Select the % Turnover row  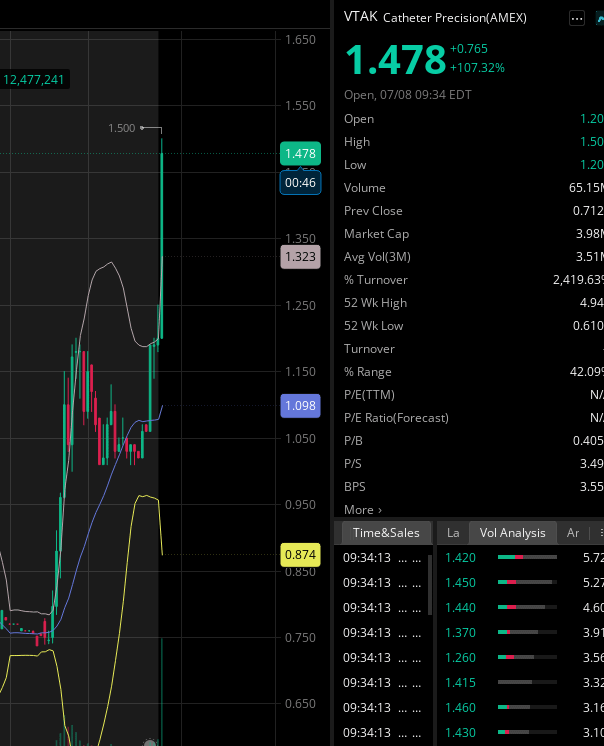(x=474, y=280)
